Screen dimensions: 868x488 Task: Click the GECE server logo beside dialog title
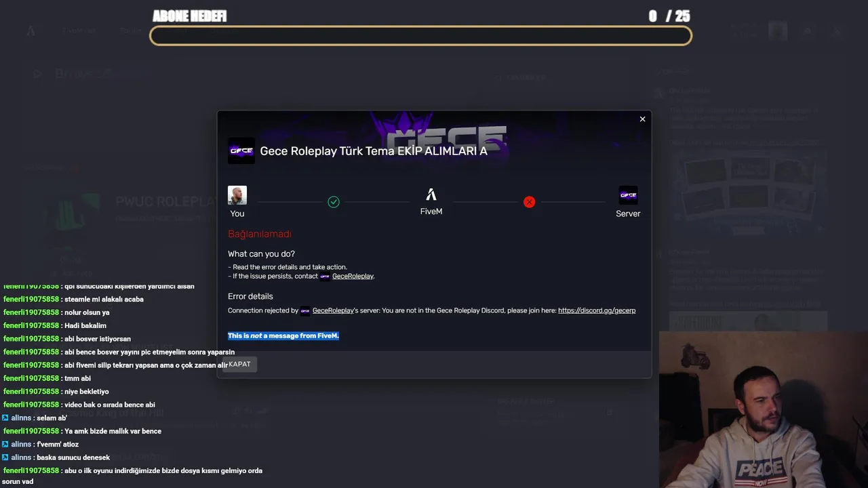pyautogui.click(x=241, y=151)
